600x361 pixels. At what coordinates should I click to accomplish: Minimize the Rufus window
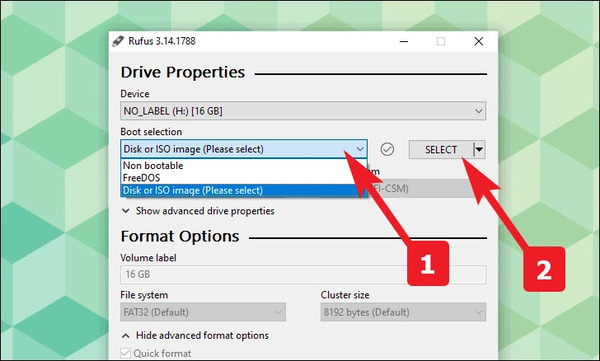coord(404,41)
